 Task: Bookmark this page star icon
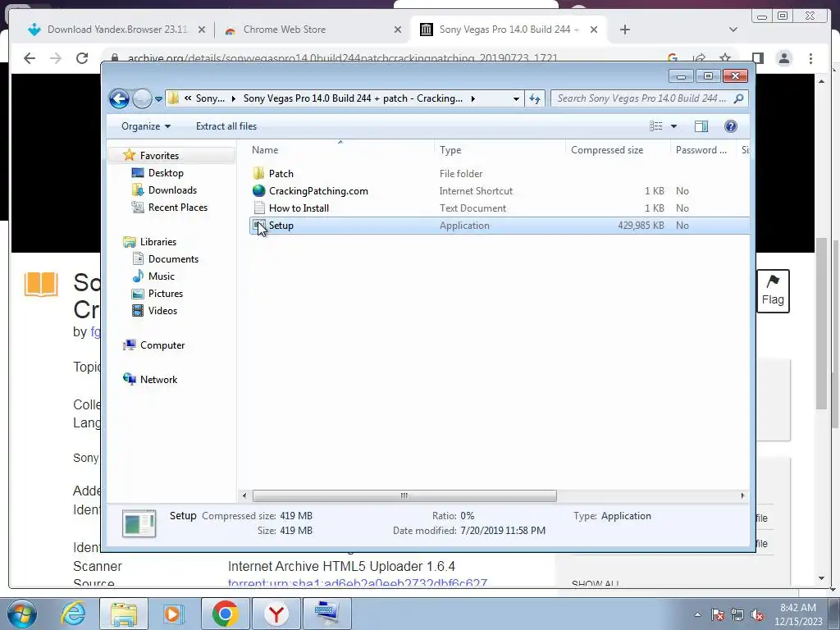point(725,58)
